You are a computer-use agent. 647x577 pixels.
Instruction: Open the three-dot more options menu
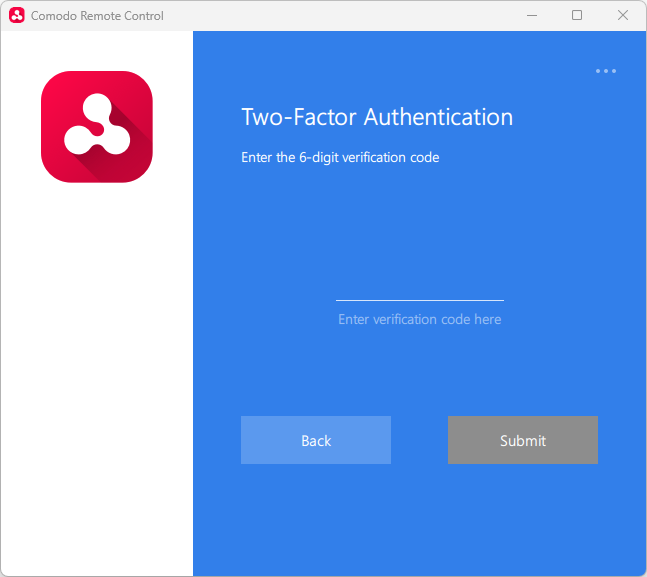tap(606, 71)
